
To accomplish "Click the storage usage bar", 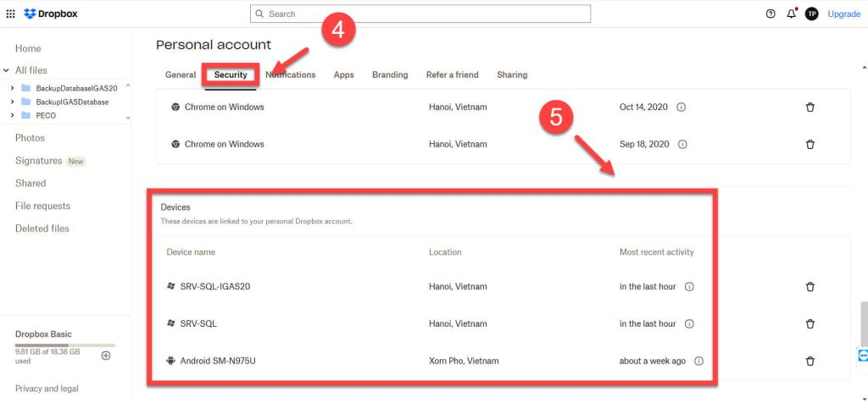I will [65, 345].
